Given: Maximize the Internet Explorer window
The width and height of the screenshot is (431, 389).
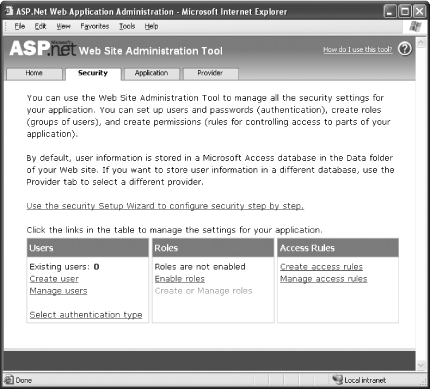Looking at the screenshot, I should pos(405,12).
